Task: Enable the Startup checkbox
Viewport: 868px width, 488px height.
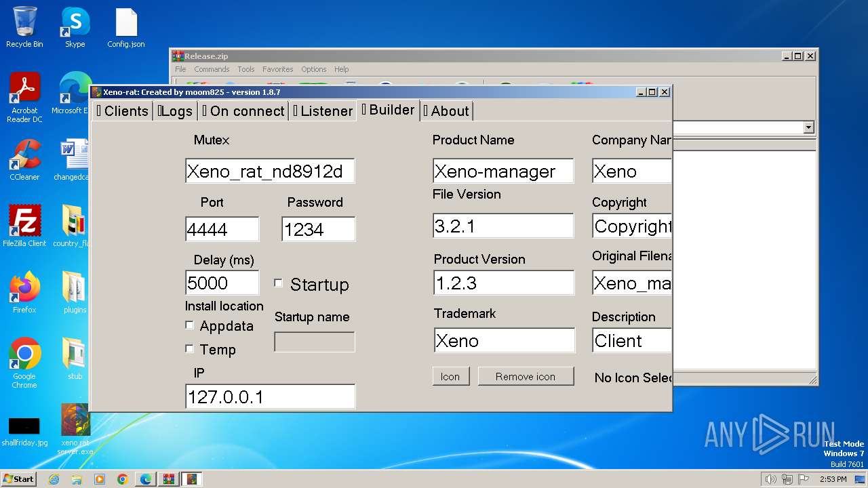Action: pos(278,283)
